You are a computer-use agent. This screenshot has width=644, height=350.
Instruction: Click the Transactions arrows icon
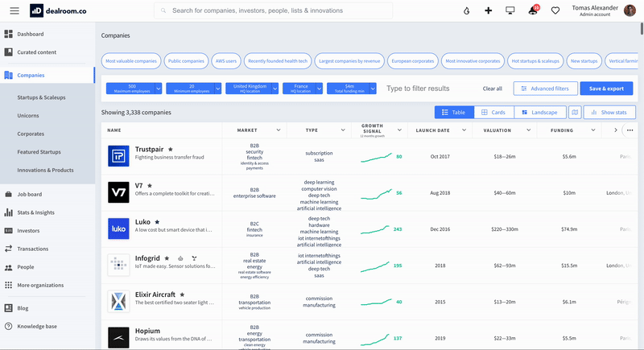[8, 249]
